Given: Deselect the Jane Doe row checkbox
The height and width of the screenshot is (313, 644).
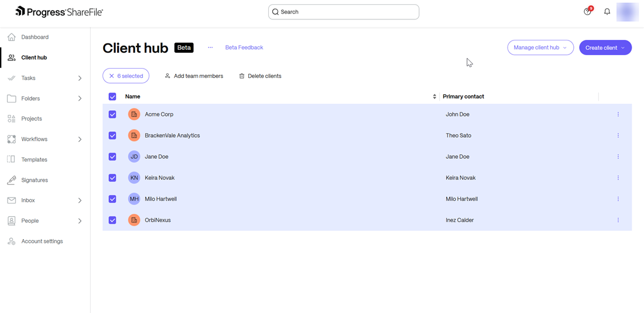Looking at the screenshot, I should (112, 156).
